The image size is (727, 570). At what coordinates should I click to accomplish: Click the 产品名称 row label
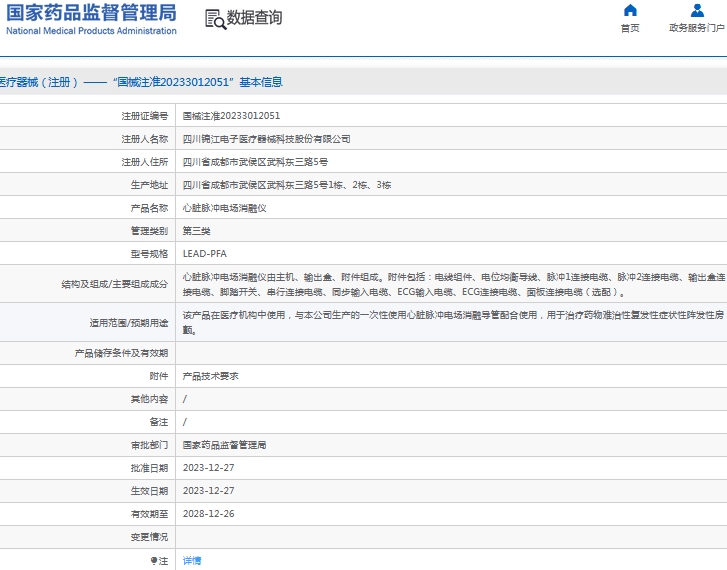[x=149, y=208]
